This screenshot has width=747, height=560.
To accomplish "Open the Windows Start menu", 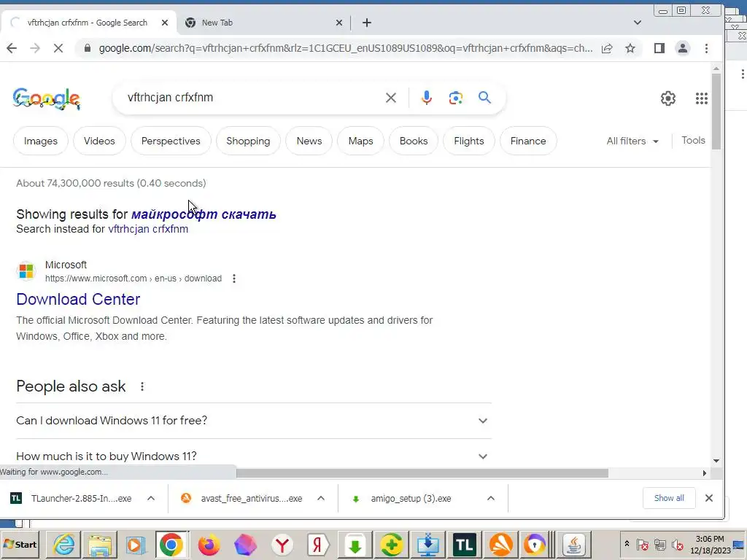I will coord(20,544).
